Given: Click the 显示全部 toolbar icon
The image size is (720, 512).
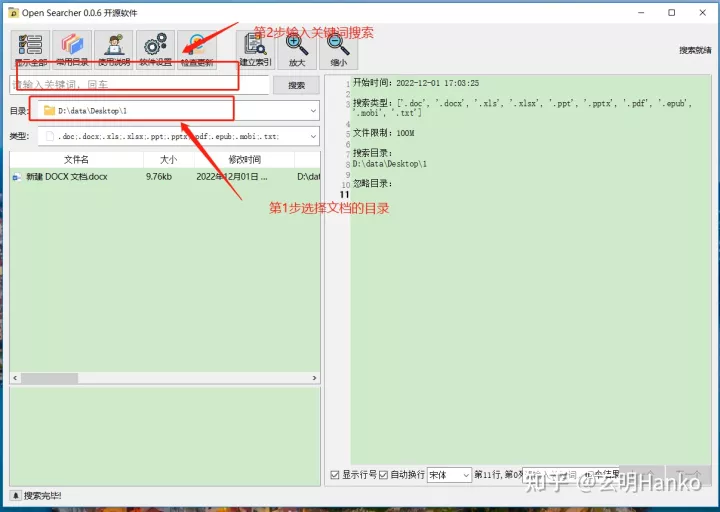Looking at the screenshot, I should 30,50.
